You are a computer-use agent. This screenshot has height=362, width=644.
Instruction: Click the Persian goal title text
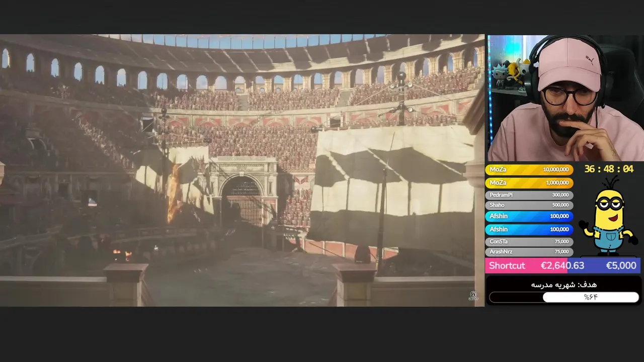coord(563,285)
